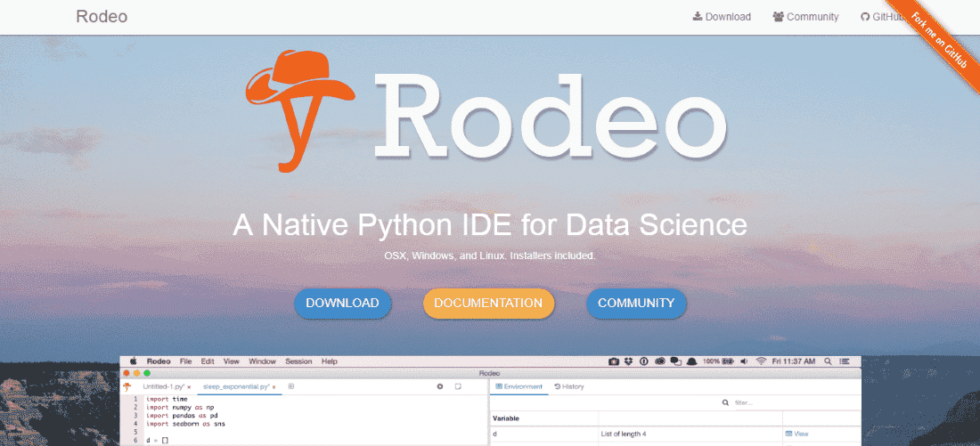Click the Apple menu icon in app screenshot
This screenshot has width=980, height=446.
pos(133,361)
